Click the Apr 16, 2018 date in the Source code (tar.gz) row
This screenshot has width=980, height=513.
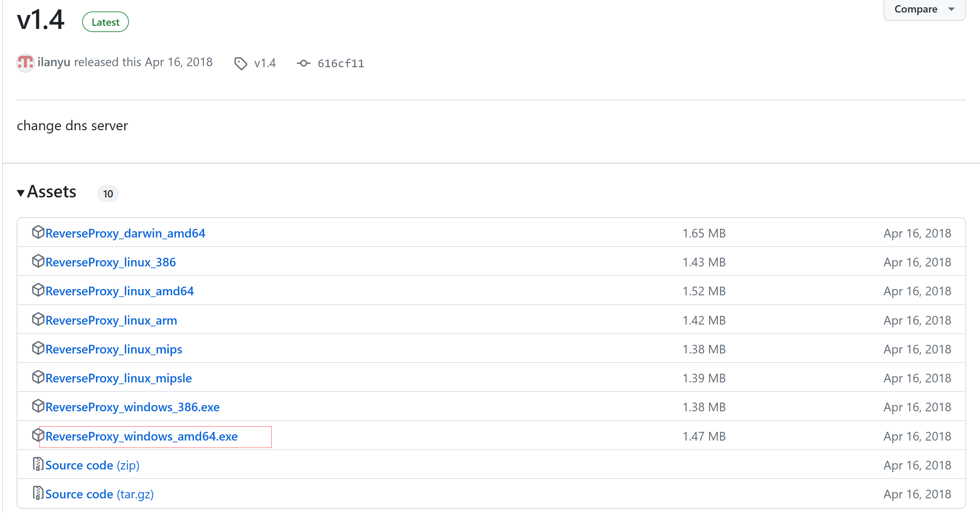coord(917,494)
